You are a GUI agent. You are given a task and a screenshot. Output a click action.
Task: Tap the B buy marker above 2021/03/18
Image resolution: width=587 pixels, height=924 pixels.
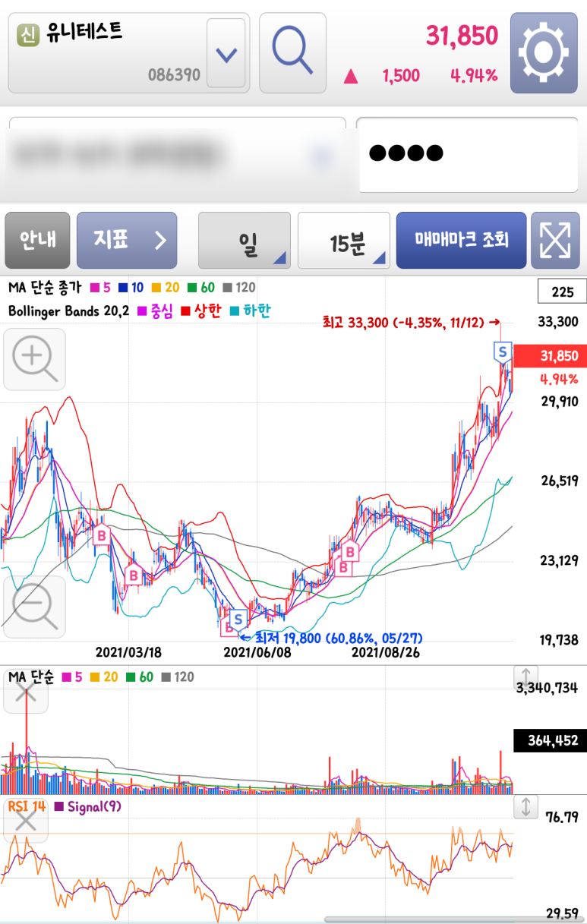point(134,576)
